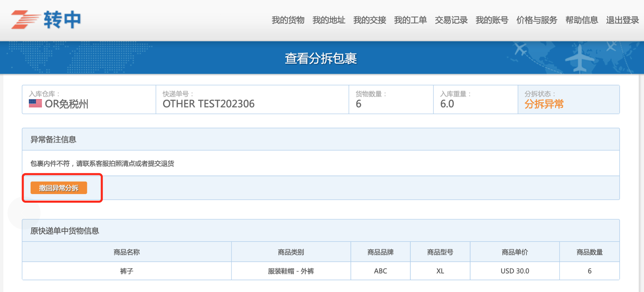The image size is (644, 292).
Task: Click the USD 30.0 price cell
Action: coord(515,271)
